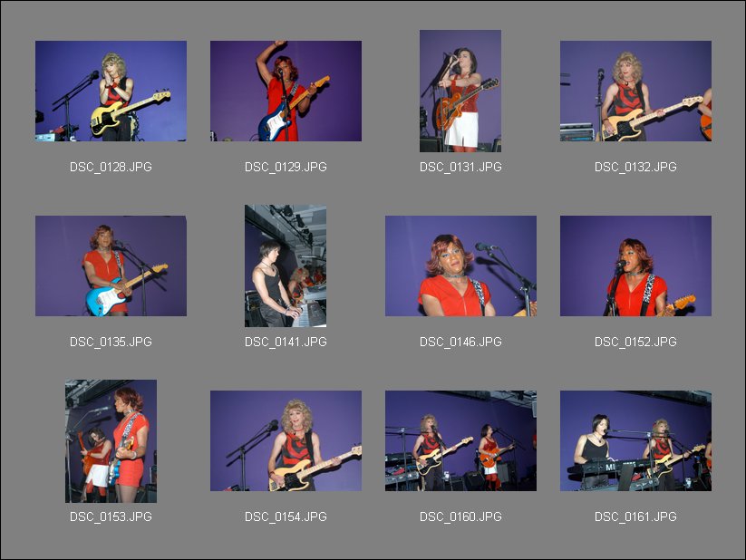Viewport: 746px width, 560px height.
Task: Open the DSC_0153.JPG portrait thumbnail
Action: point(111,441)
